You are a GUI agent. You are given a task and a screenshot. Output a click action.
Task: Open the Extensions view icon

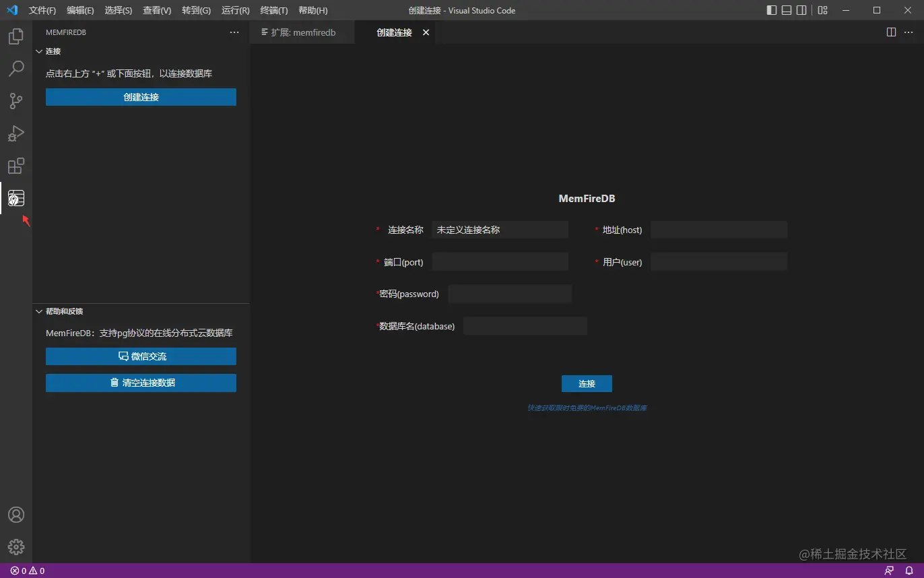tap(16, 166)
